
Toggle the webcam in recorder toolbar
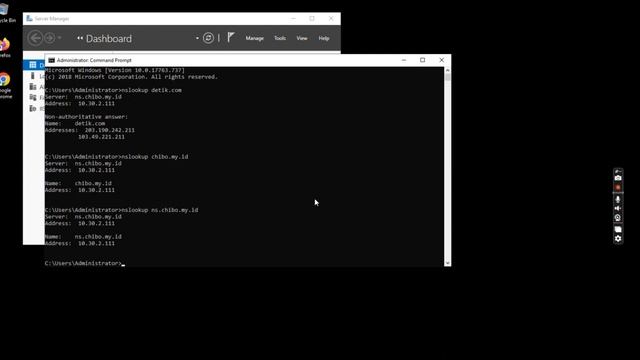618,218
